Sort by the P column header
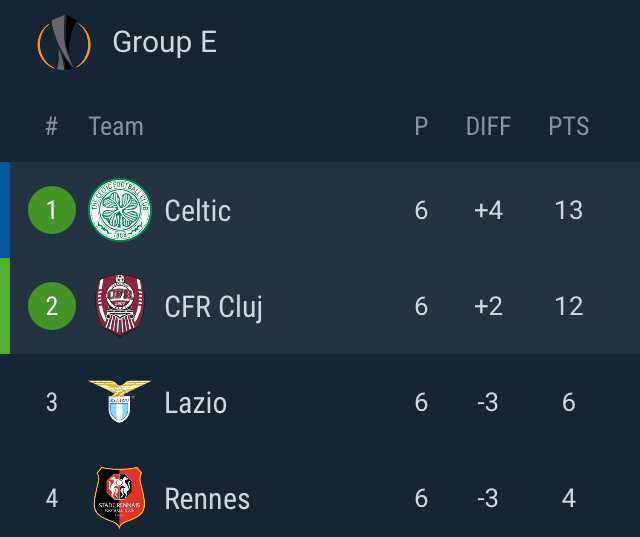The image size is (640, 537). (421, 126)
